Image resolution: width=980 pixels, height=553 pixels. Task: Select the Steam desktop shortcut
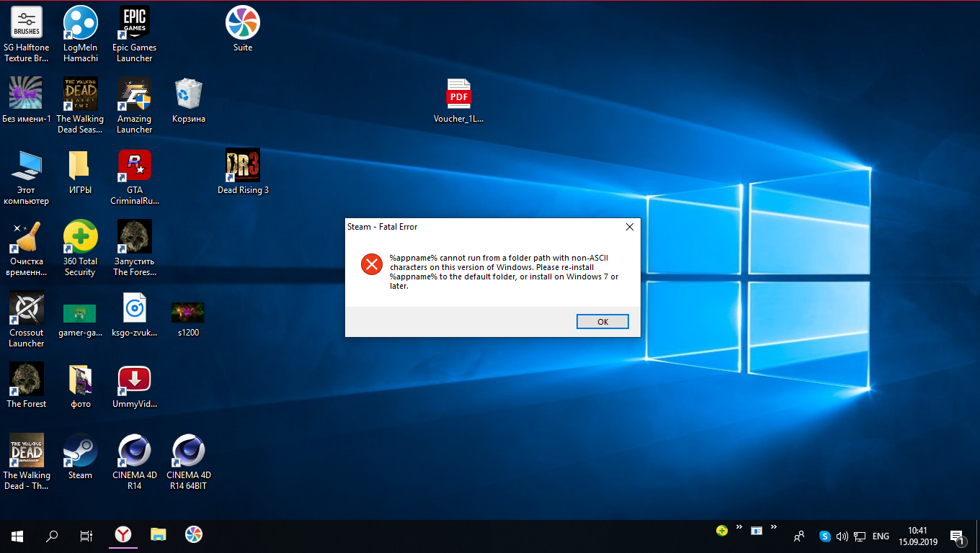click(81, 457)
